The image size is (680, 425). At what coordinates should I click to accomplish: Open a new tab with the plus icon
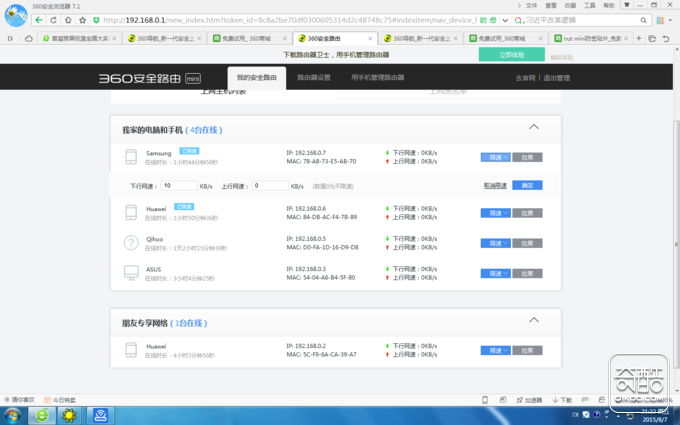click(x=639, y=38)
